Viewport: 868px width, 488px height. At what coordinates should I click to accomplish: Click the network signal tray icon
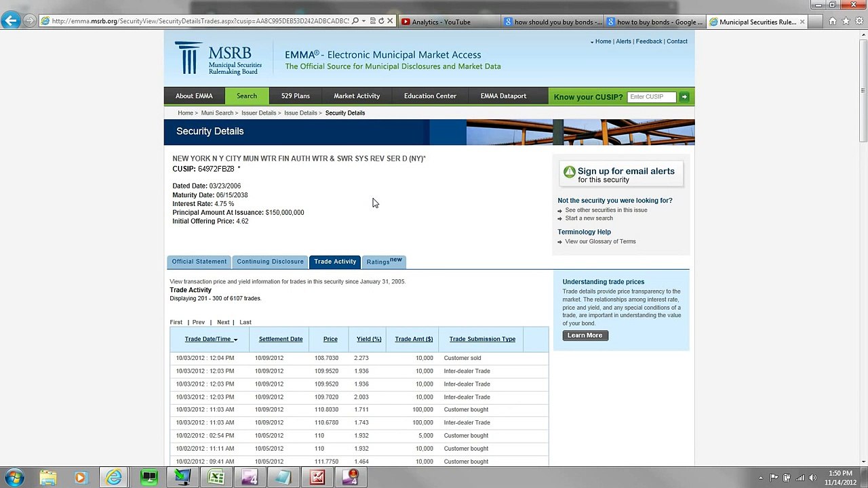click(800, 478)
